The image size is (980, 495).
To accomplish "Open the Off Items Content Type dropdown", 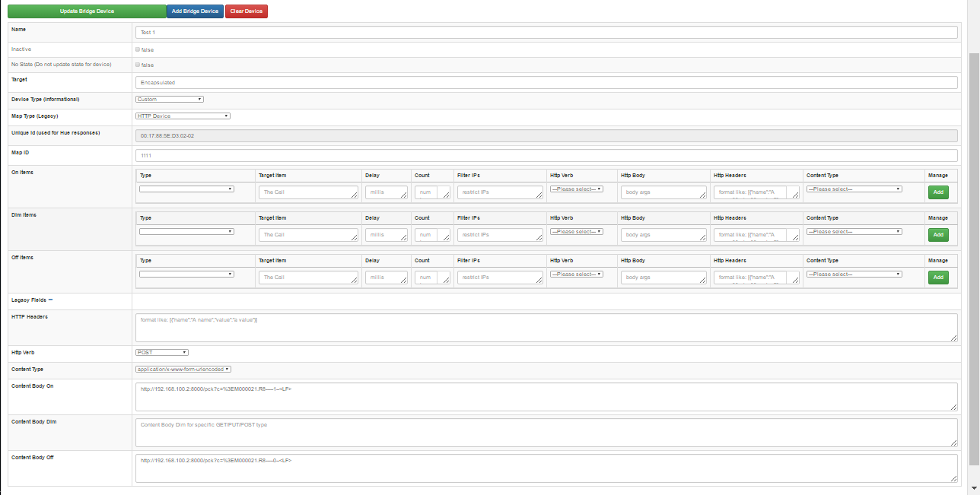I will point(854,274).
